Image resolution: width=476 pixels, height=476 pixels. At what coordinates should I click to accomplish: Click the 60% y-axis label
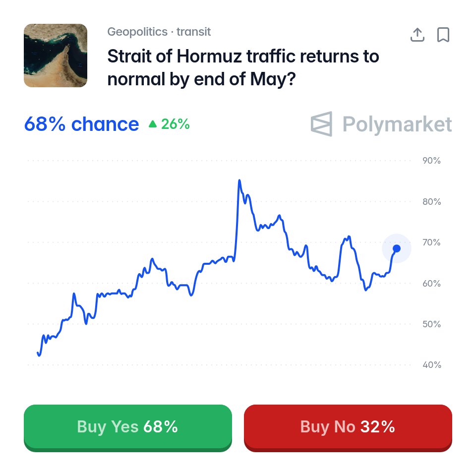point(431,284)
